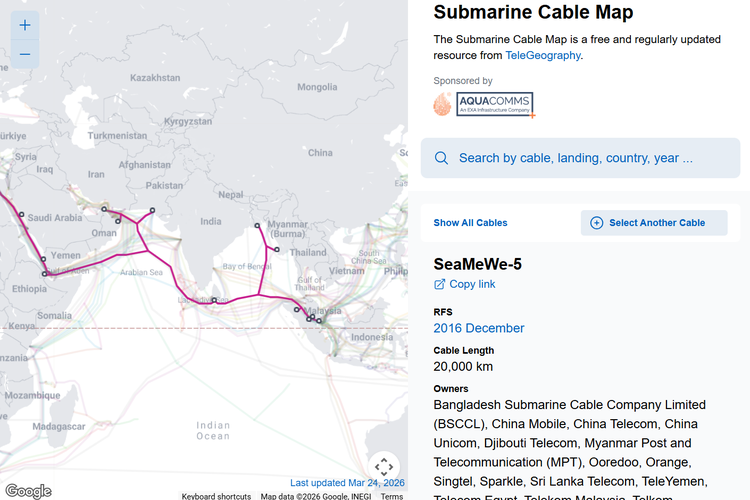This screenshot has height=500, width=750.
Task: Select Another Cable button
Action: point(654,223)
